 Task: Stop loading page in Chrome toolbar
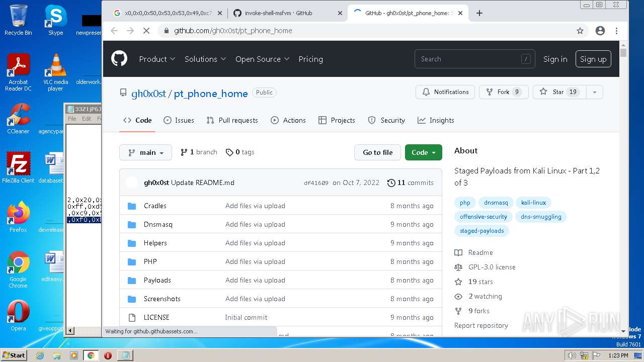(x=146, y=31)
